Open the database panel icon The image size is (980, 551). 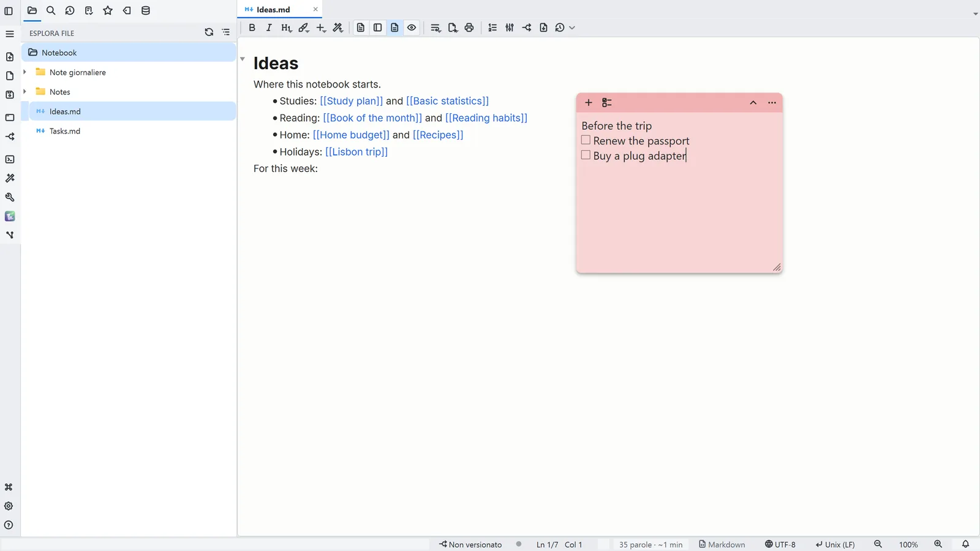pos(146,10)
